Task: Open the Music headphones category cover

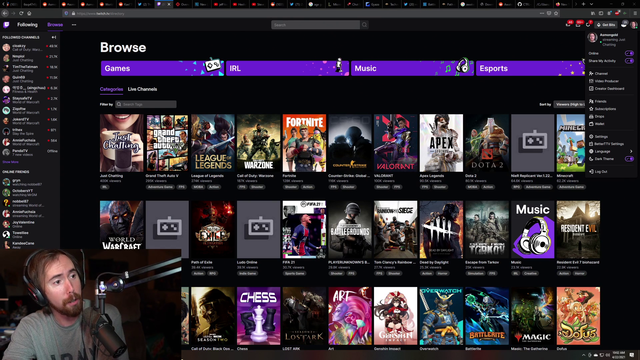Action: pos(533,229)
